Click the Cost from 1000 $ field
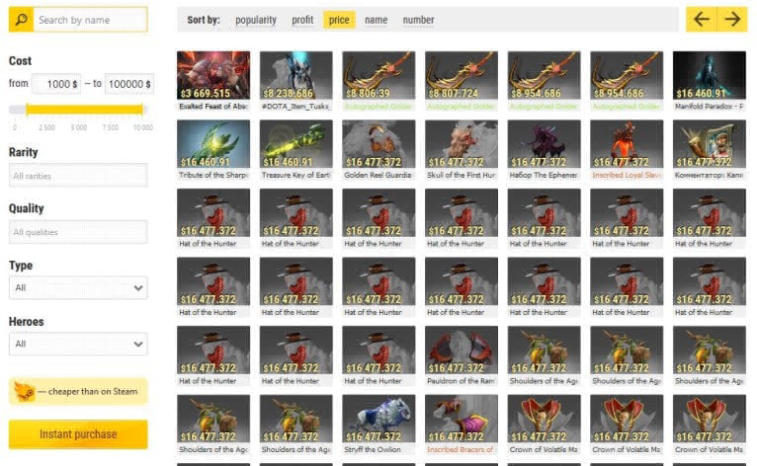Image resolution: width=757 pixels, height=466 pixels. pyautogui.click(x=56, y=84)
